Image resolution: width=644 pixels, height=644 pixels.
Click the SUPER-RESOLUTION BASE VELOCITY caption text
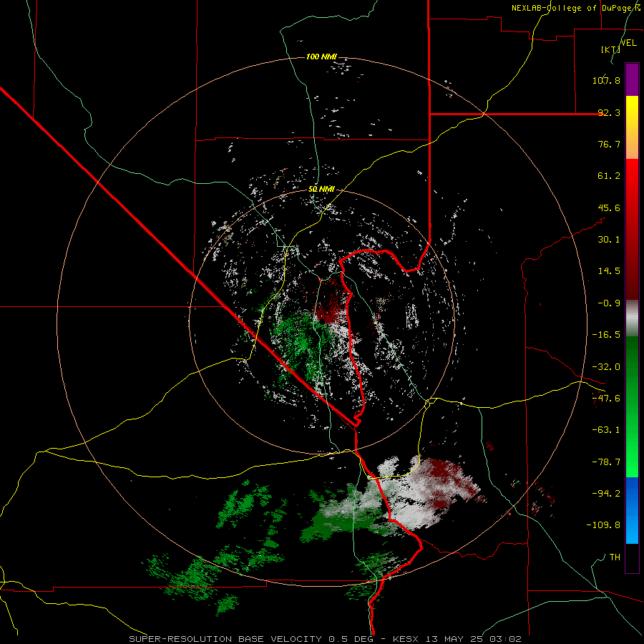pos(225,639)
